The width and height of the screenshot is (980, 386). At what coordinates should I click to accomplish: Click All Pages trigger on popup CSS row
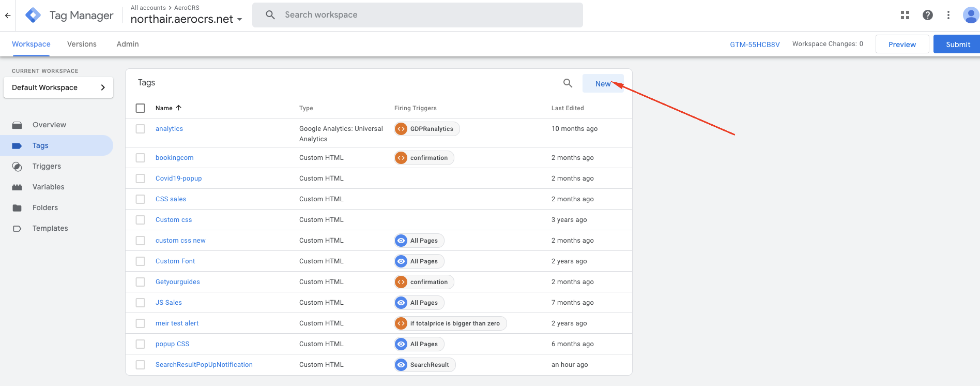coord(419,344)
